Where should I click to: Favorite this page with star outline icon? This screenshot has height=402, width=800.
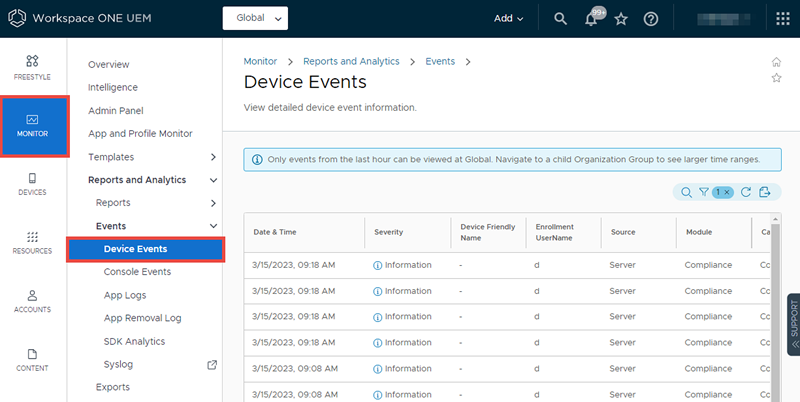click(776, 78)
